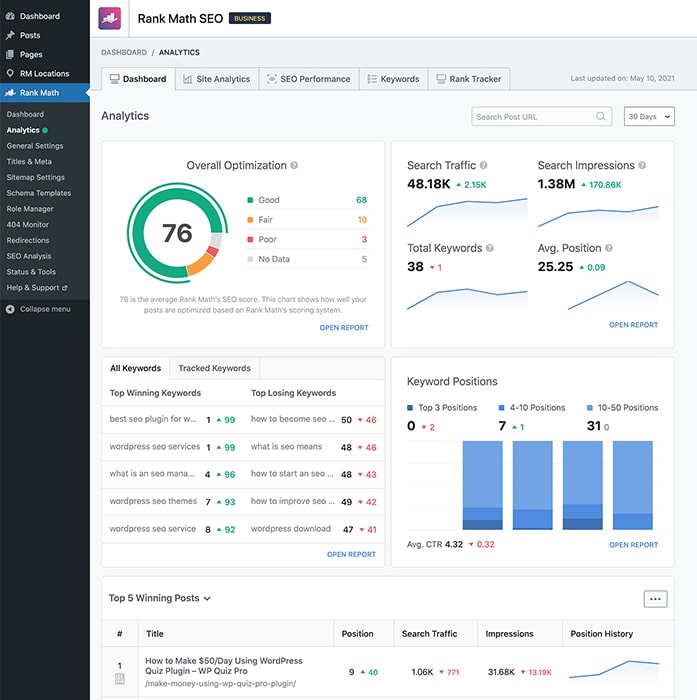Image resolution: width=697 pixels, height=700 pixels.
Task: Click the Overall Optimization help icon
Action: [x=294, y=166]
